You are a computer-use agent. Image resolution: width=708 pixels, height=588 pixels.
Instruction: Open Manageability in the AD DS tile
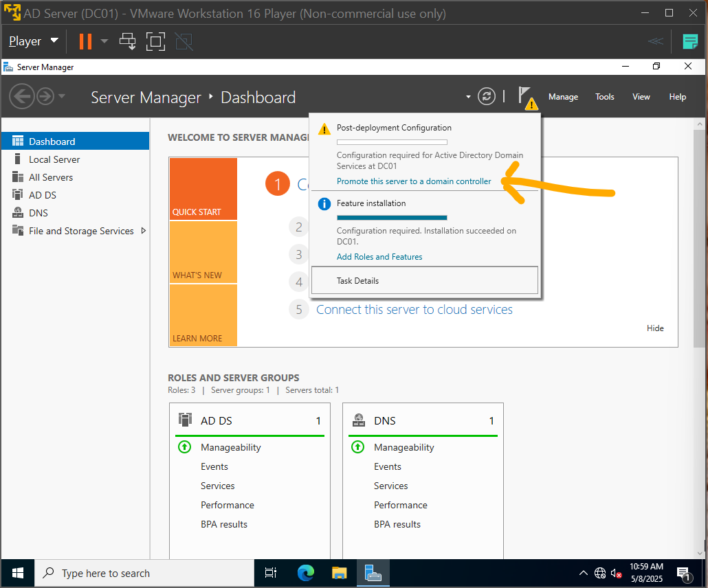click(231, 447)
